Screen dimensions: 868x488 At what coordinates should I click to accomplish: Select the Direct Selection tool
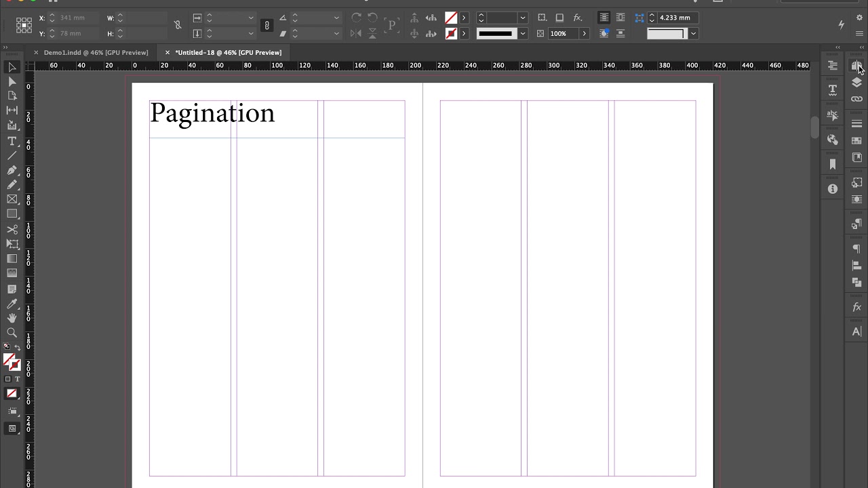(x=12, y=81)
